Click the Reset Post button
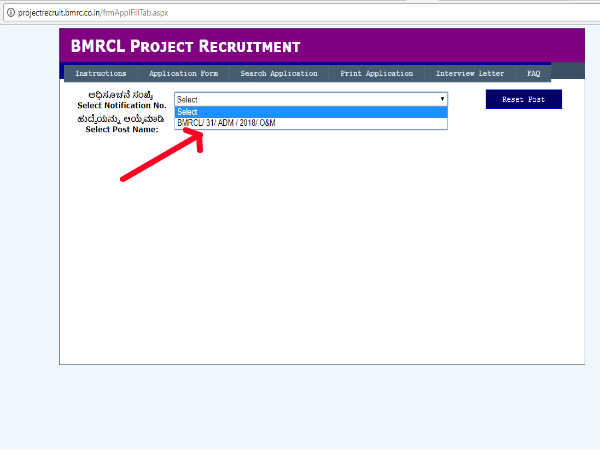 pyautogui.click(x=523, y=99)
